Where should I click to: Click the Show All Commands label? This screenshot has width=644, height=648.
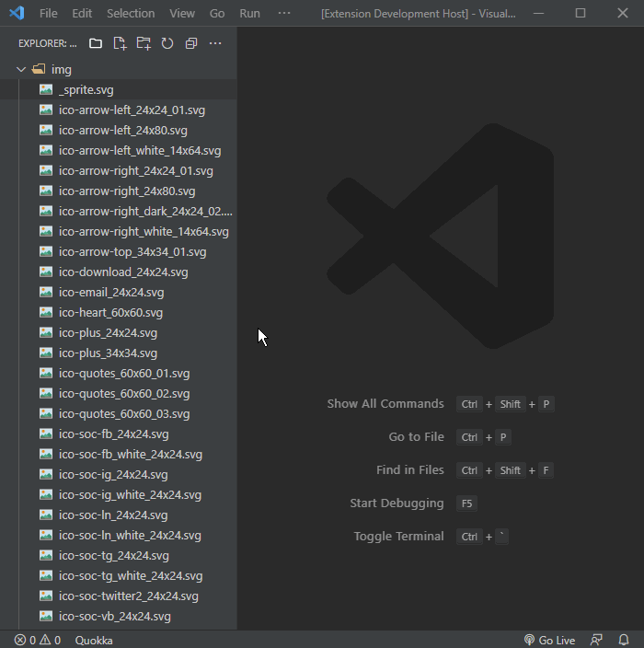point(385,404)
